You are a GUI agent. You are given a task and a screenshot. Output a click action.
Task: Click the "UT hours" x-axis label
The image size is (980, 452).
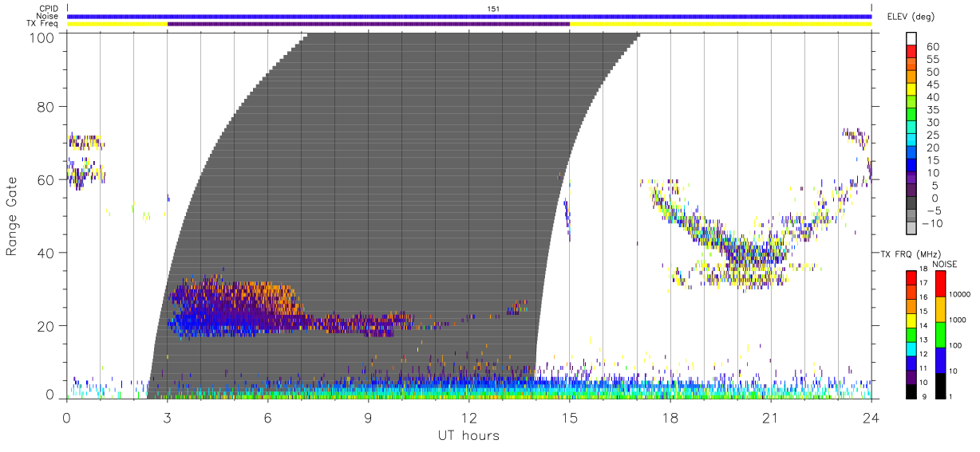coord(468,435)
